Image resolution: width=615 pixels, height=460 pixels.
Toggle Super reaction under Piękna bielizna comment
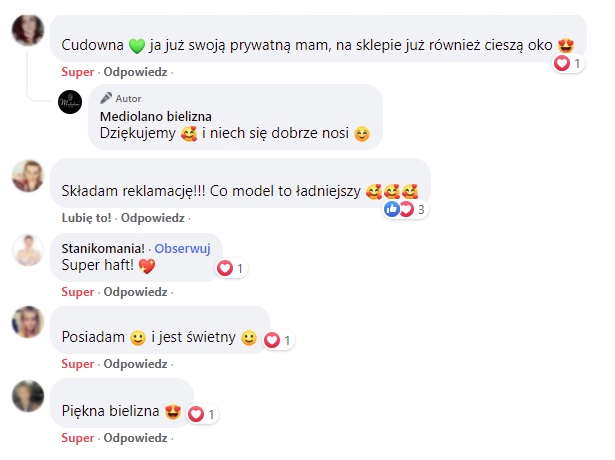tap(77, 438)
